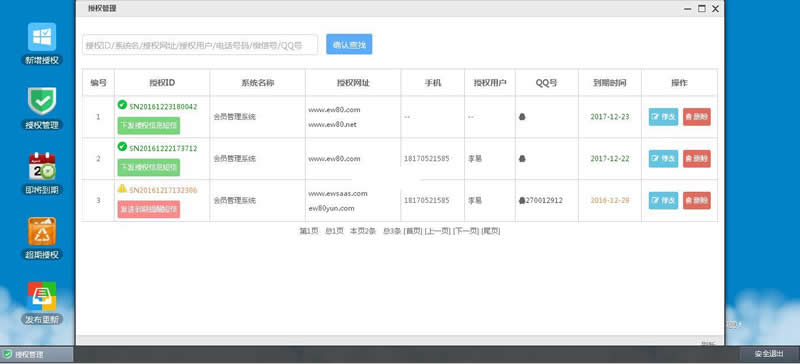The width and height of the screenshot is (800, 364).
Task: Select license ID SN20161222173712
Action: point(163,149)
